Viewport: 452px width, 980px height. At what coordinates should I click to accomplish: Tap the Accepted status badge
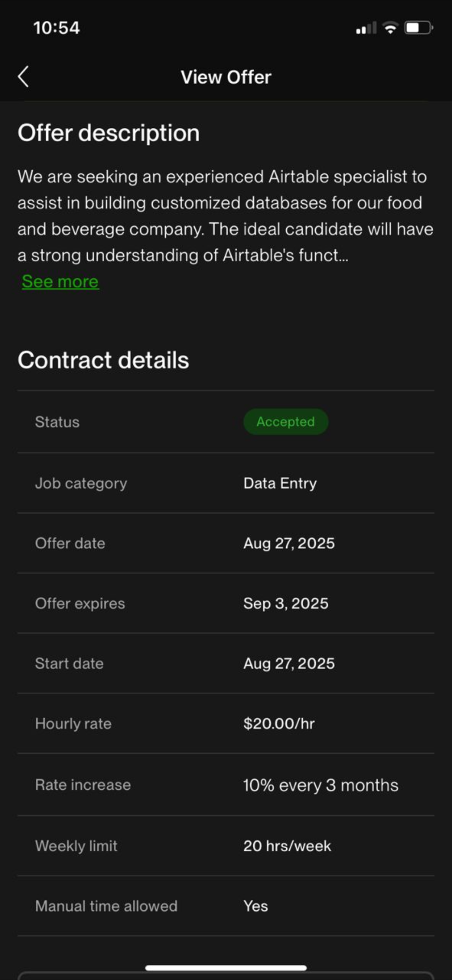pyautogui.click(x=286, y=422)
